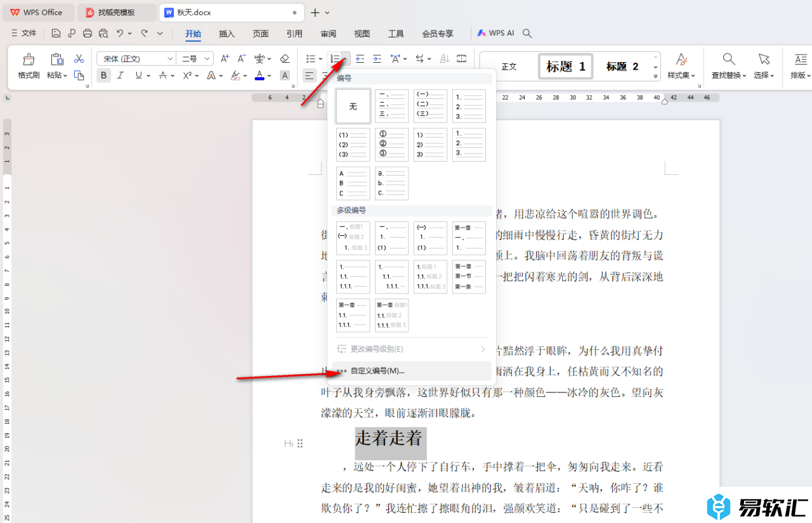The width and height of the screenshot is (812, 523).
Task: Open the bullet list dropdown arrow
Action: 320,59
